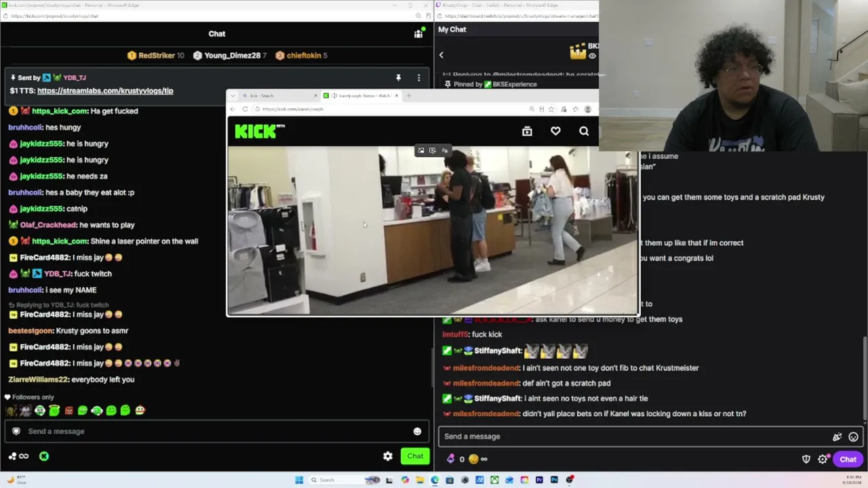Open the Windows Start menu
The width and height of the screenshot is (868, 488).
coord(299,480)
